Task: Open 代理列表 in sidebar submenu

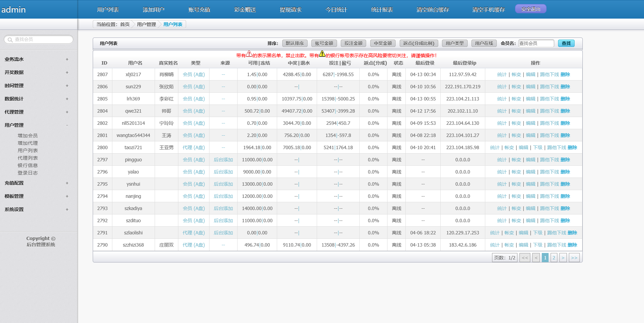Action: [x=28, y=158]
